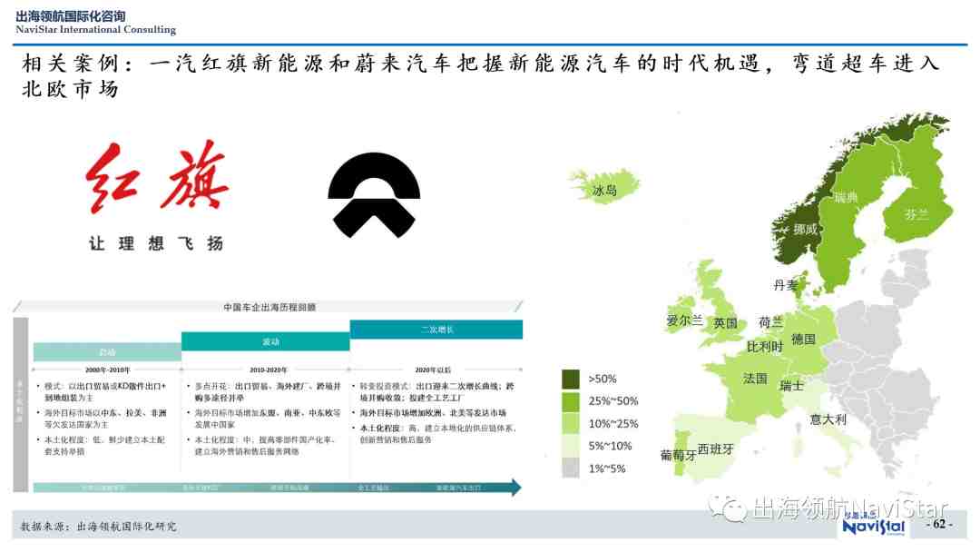Screen dimensions: 980x552
Task: Select the 10%~25% light green legend swatch
Action: [x=571, y=424]
